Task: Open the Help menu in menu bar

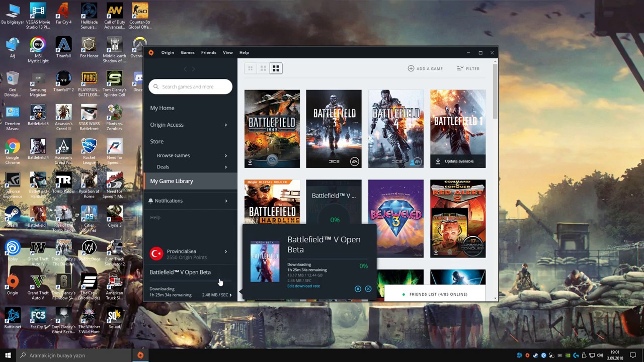Action: point(244,52)
